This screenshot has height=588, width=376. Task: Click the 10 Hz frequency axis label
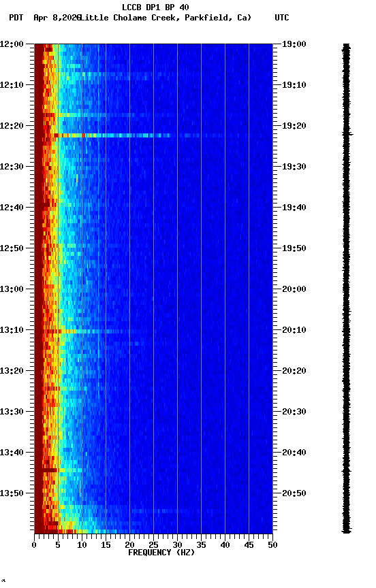82,545
